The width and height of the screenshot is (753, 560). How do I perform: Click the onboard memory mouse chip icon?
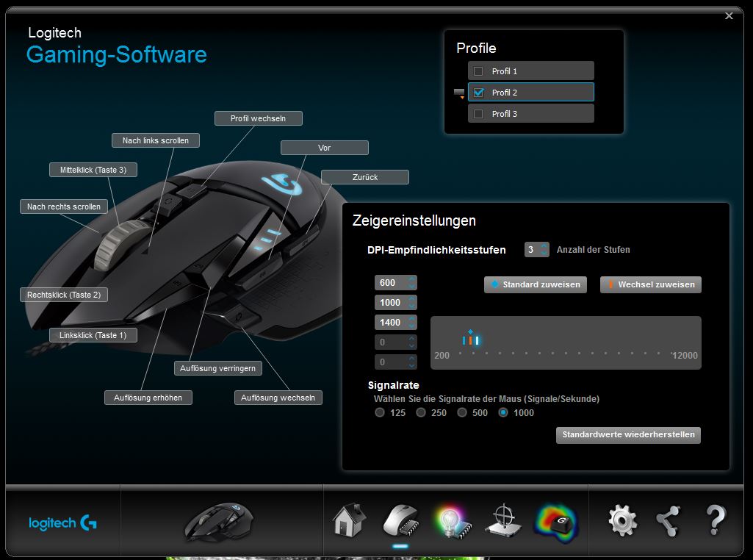point(400,520)
